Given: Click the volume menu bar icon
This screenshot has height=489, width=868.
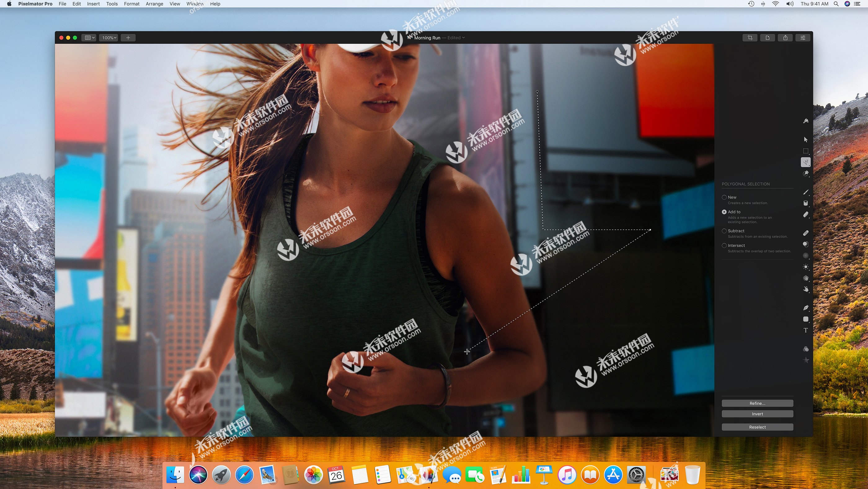Looking at the screenshot, I should [x=790, y=4].
